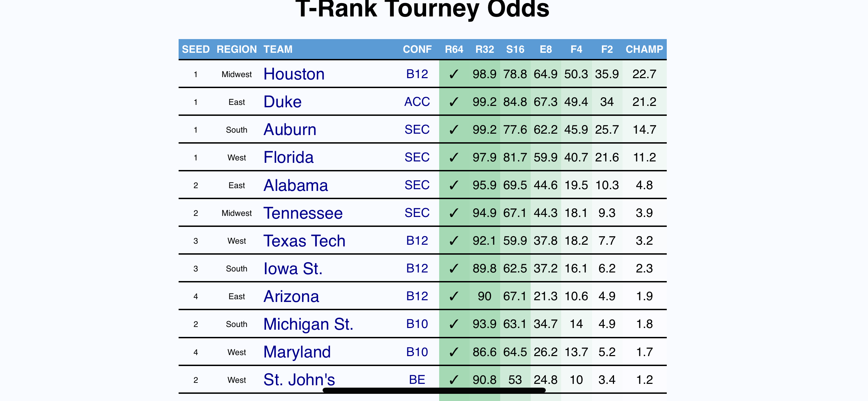Open the Houston team link
Viewport: 868px width, 401px height.
[x=294, y=74]
